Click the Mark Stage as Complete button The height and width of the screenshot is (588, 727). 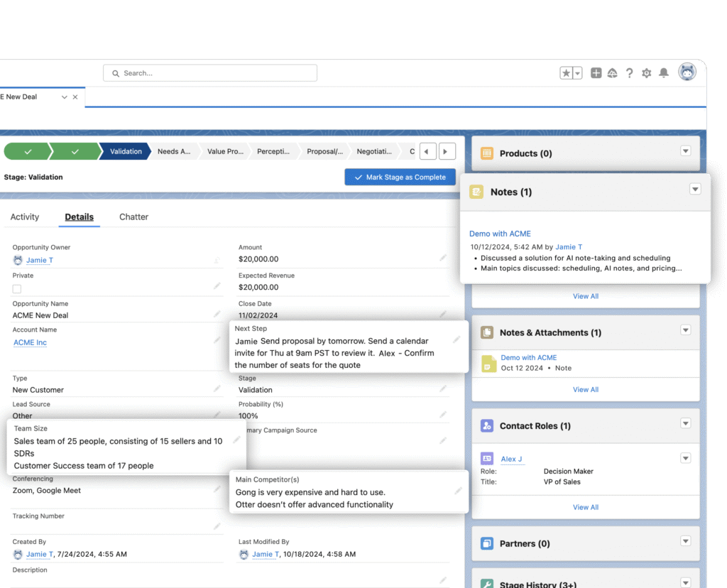[x=400, y=177]
